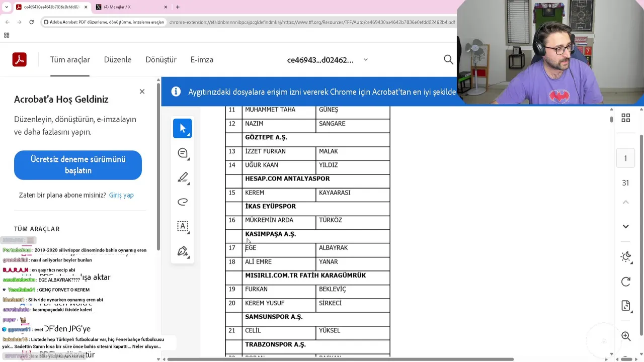This screenshot has width=644, height=362.
Task: Select the text box tool
Action: click(x=183, y=226)
